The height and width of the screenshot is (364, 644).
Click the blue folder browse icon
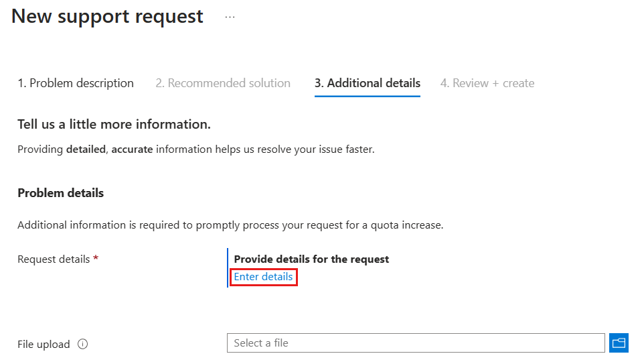click(x=619, y=343)
